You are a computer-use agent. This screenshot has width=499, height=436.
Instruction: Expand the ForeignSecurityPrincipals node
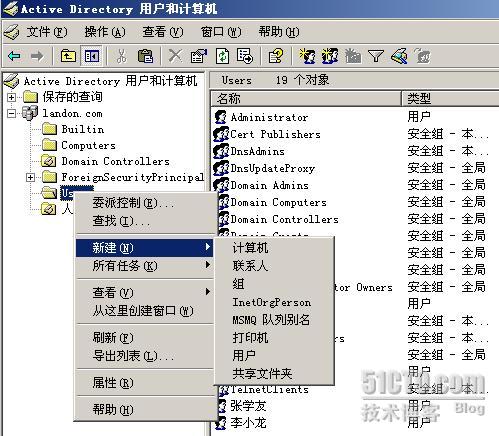(30, 177)
